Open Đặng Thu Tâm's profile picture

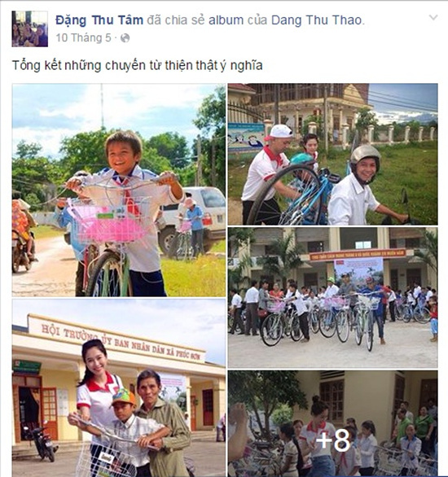(x=30, y=29)
